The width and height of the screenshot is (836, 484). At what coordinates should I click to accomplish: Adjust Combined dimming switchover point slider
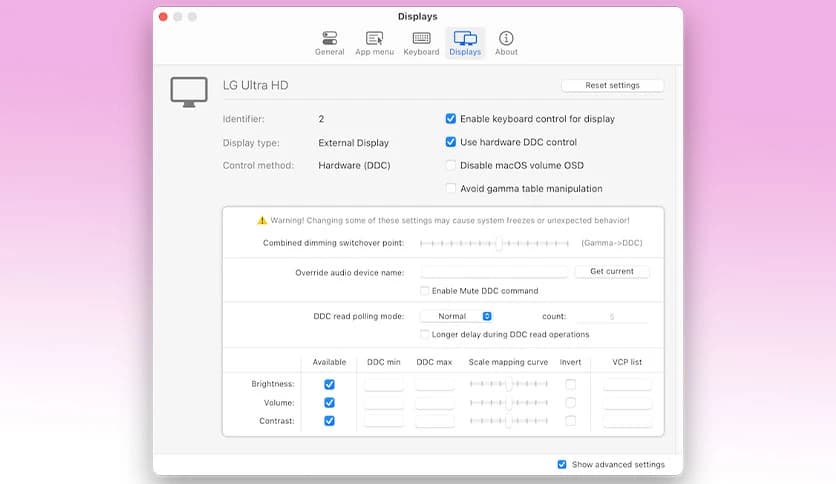(498, 243)
